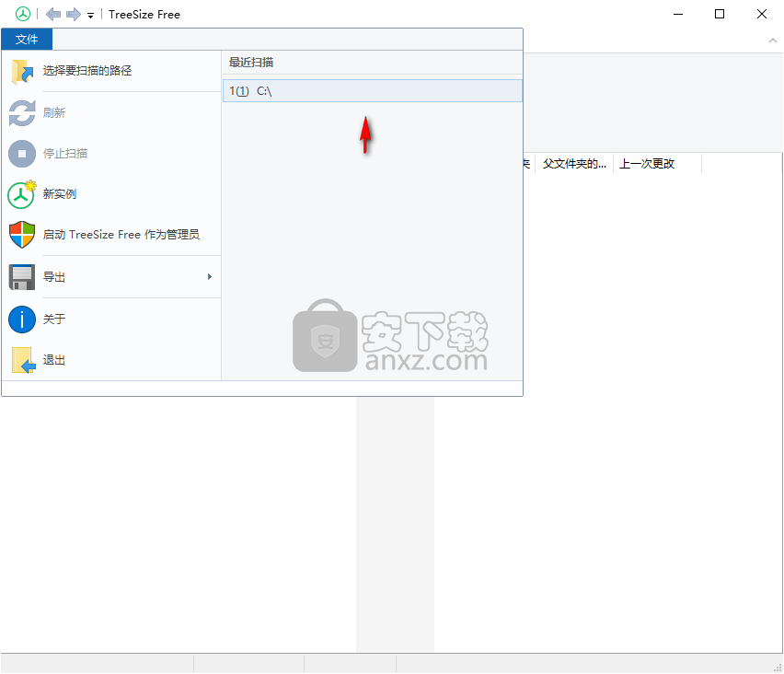Click the 新实例 green tree icon
The height and width of the screenshot is (674, 784).
pos(22,194)
